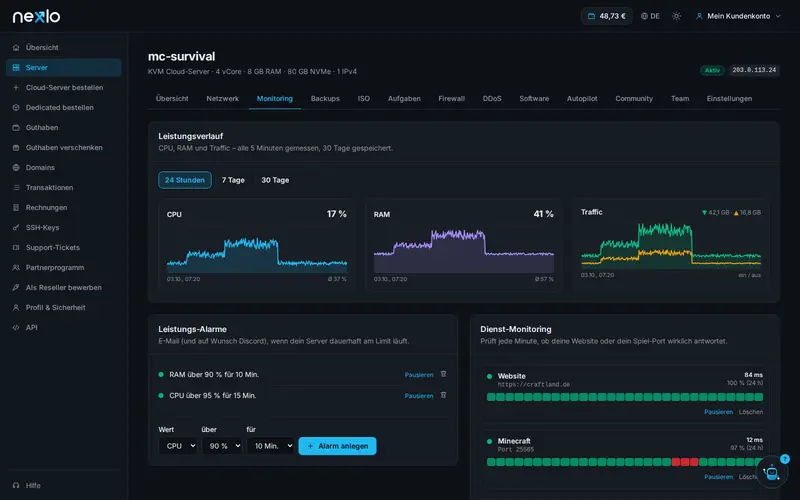Delete the RAM über 90 % alarm
Viewport: 800px width, 500px height.
(x=443, y=374)
